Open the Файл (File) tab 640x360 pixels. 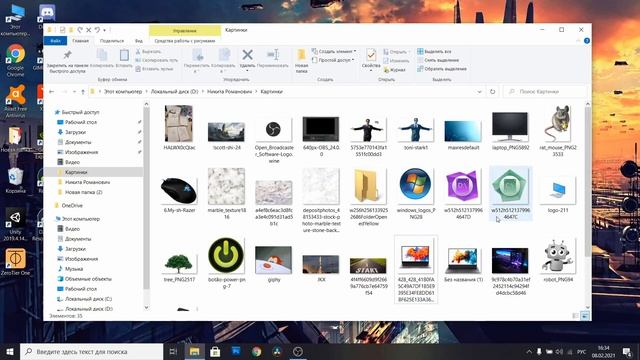pos(56,41)
